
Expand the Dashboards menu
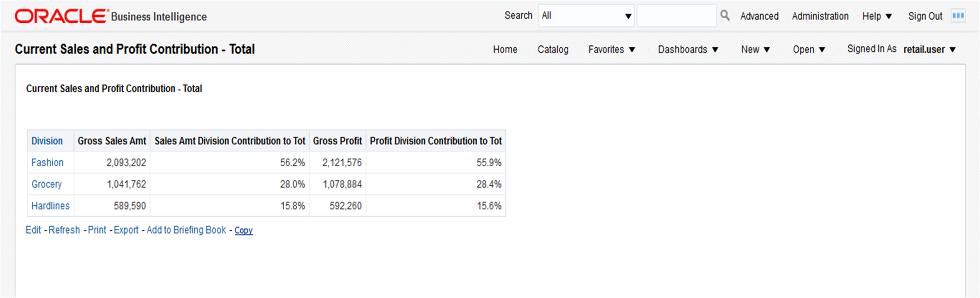(x=688, y=49)
